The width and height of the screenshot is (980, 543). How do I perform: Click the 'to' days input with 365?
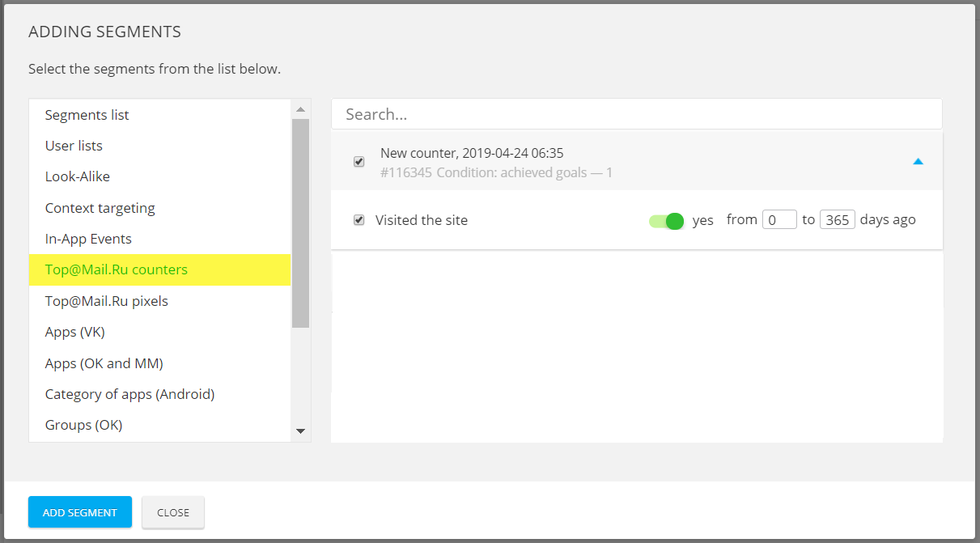tap(837, 220)
